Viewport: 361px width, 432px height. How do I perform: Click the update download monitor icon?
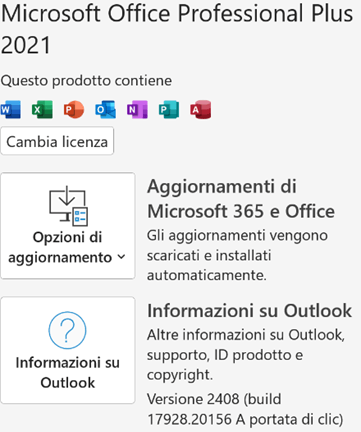click(x=68, y=206)
